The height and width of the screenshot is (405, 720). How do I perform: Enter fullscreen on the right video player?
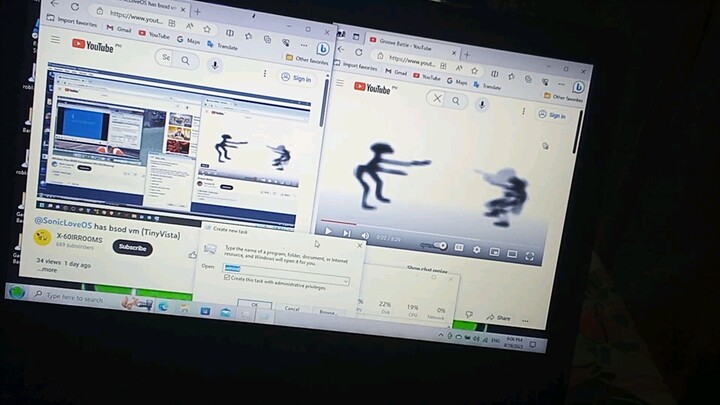(530, 256)
